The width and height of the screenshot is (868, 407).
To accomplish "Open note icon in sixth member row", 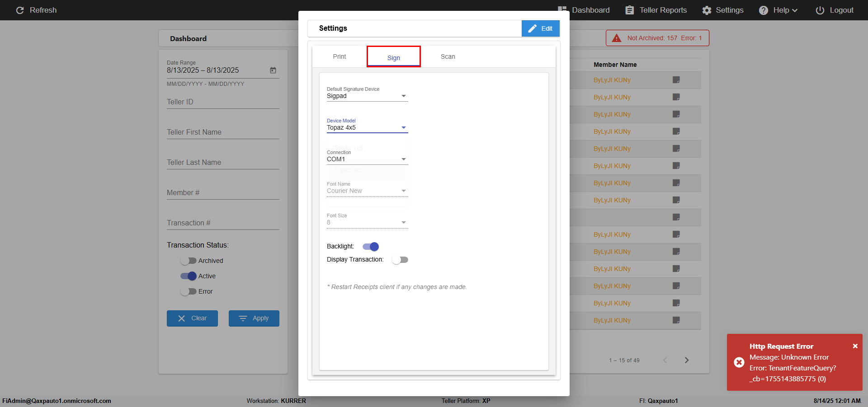I will point(676,166).
